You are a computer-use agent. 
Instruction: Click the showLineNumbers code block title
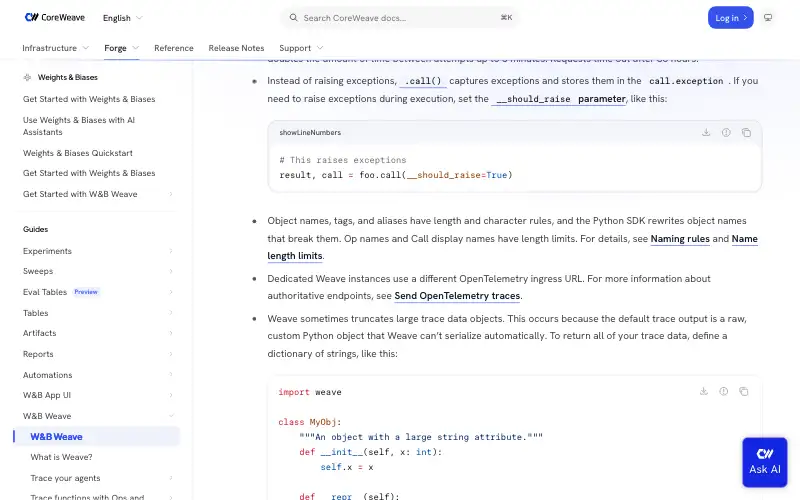coord(310,132)
